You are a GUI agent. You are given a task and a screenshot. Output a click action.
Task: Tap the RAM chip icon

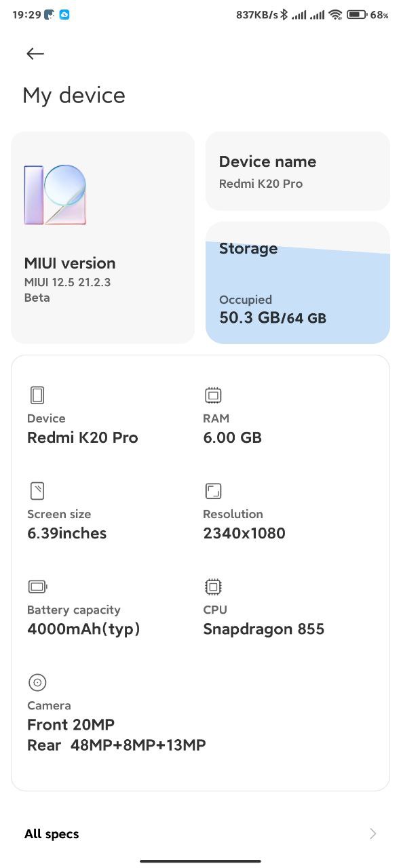pos(213,395)
